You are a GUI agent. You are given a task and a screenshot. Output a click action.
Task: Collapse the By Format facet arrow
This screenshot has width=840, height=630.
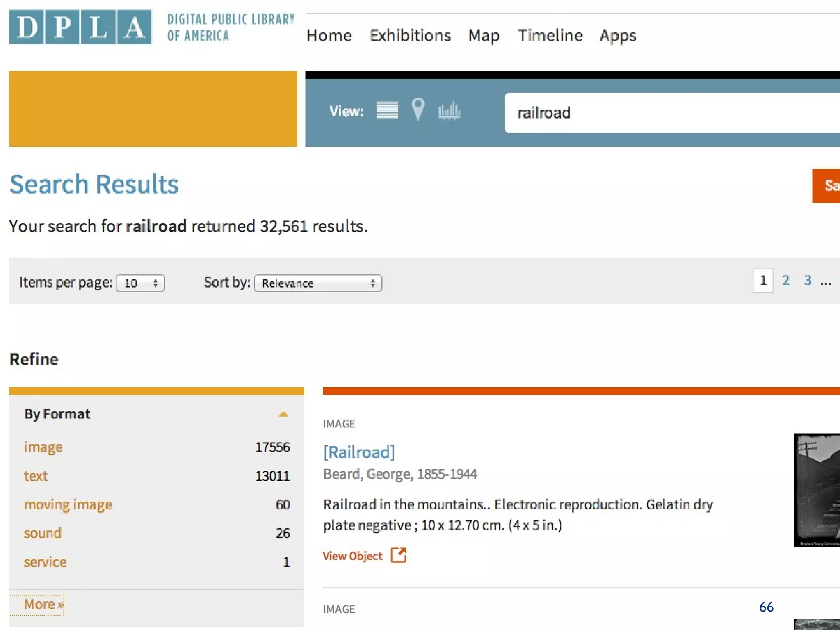point(283,414)
